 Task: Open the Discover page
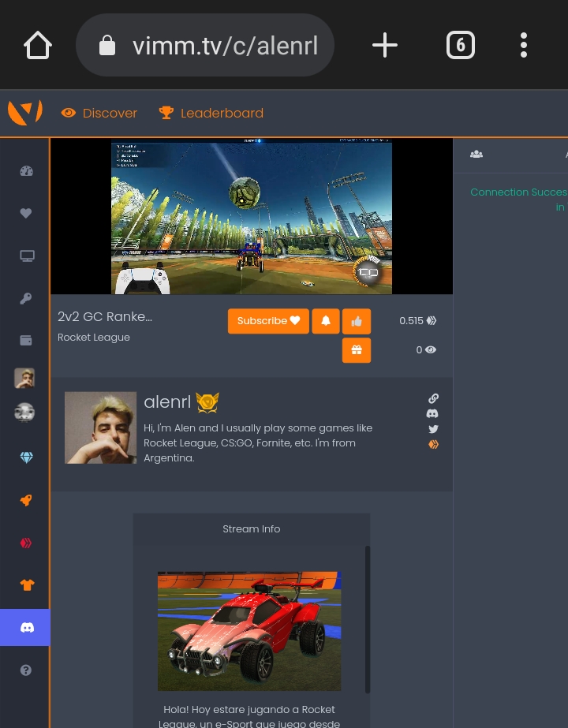(x=99, y=113)
